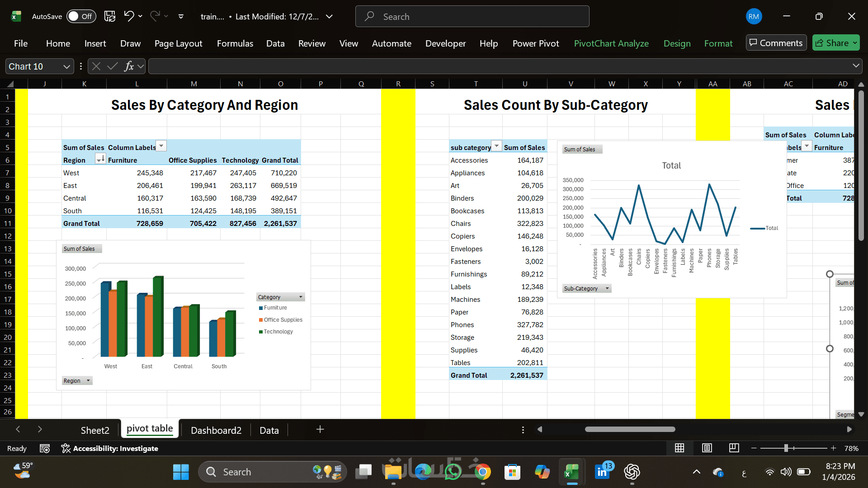
Task: Switch to the Dashboard2 sheet tab
Action: 216,430
